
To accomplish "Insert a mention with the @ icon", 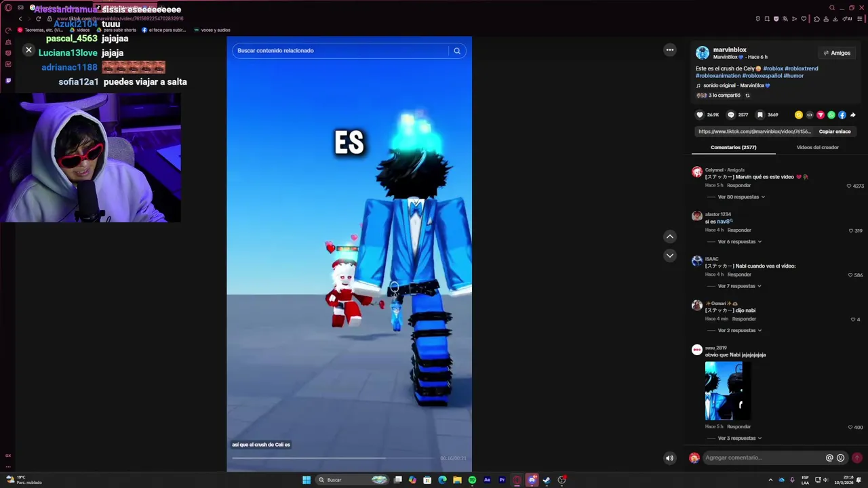I will coord(829,458).
